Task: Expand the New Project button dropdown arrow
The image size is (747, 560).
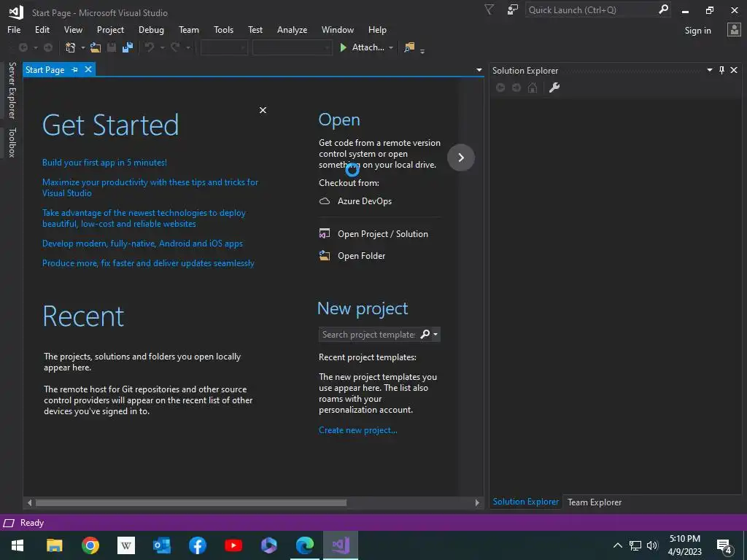Action: pos(83,47)
